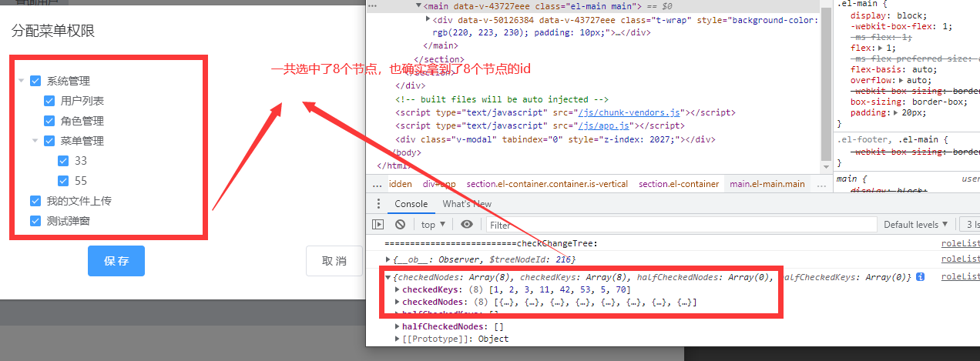Viewport: 980px width, 361px height.
Task: Expand the flex CSS property triangle
Action: pos(878,48)
